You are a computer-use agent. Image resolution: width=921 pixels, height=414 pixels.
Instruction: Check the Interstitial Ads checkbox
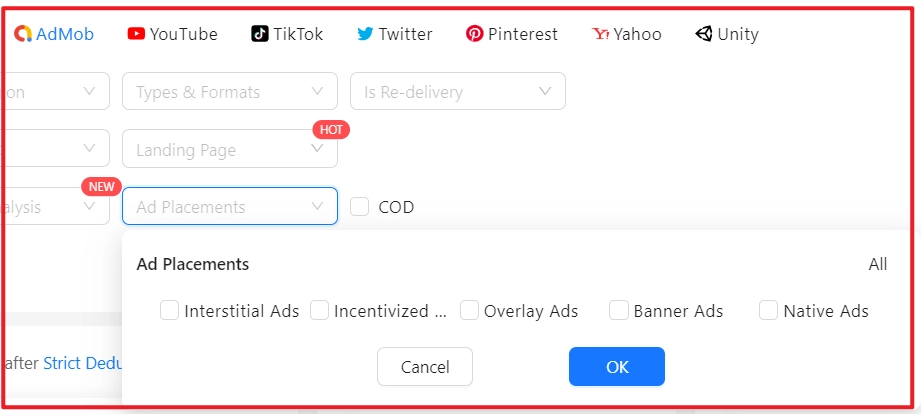coord(169,311)
